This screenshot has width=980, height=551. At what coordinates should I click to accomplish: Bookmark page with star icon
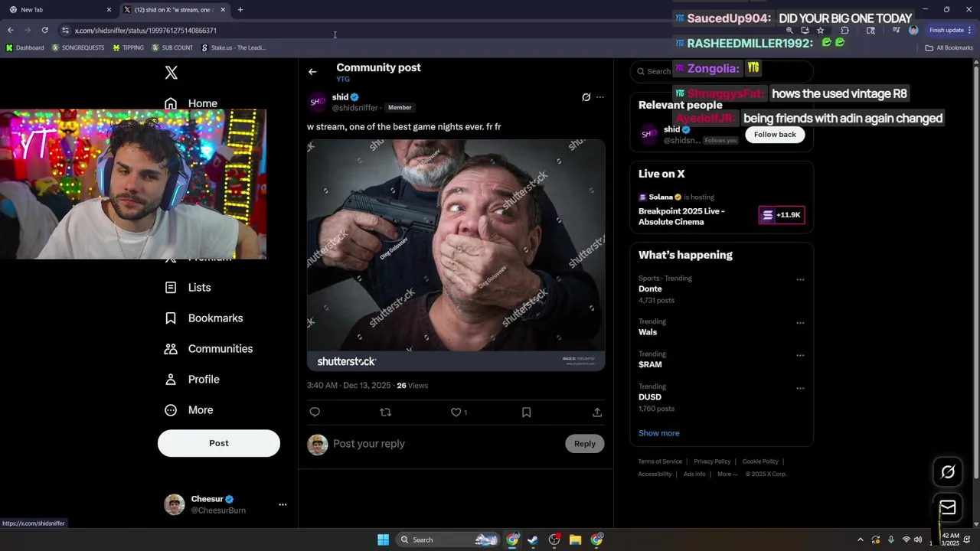(x=821, y=31)
